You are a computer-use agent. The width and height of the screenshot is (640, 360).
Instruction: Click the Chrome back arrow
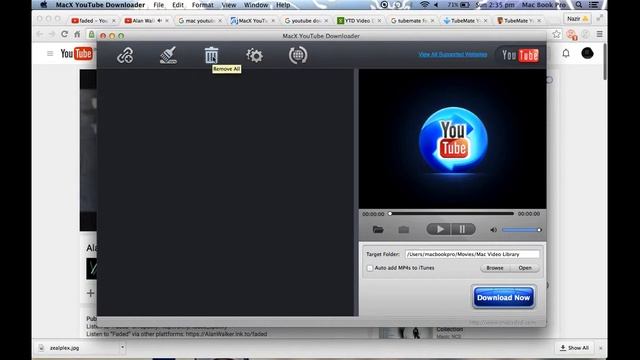40,34
